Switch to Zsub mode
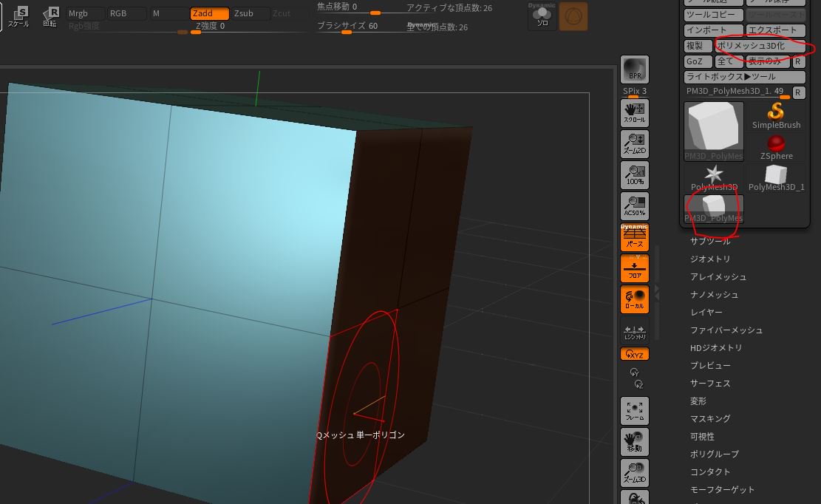This screenshot has height=504, width=821. click(251, 13)
